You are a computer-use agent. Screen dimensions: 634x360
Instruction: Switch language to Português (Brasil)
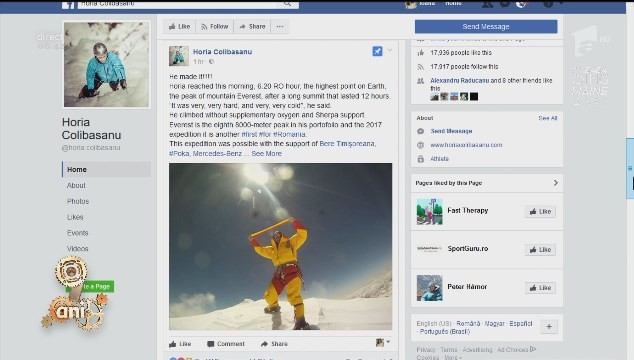click(x=445, y=332)
